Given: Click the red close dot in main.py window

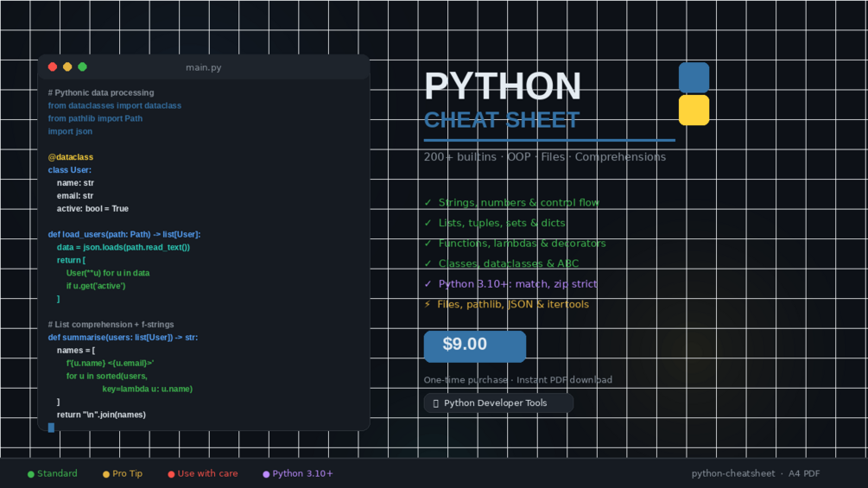Looking at the screenshot, I should tap(53, 67).
